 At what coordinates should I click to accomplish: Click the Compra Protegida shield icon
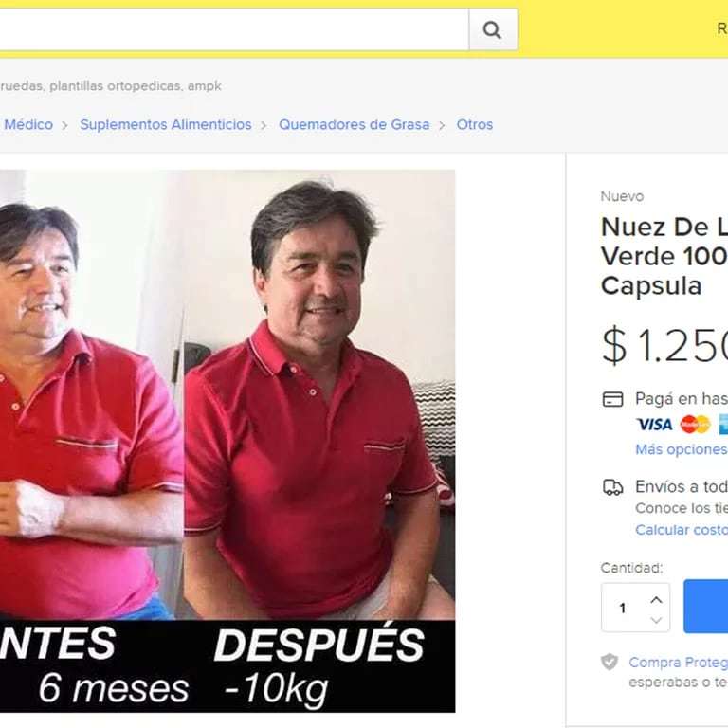coord(610,662)
